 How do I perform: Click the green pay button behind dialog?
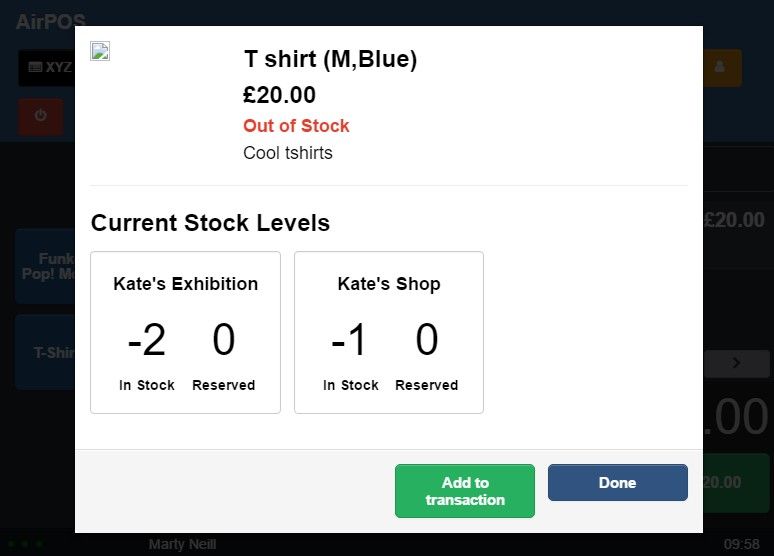(x=736, y=482)
